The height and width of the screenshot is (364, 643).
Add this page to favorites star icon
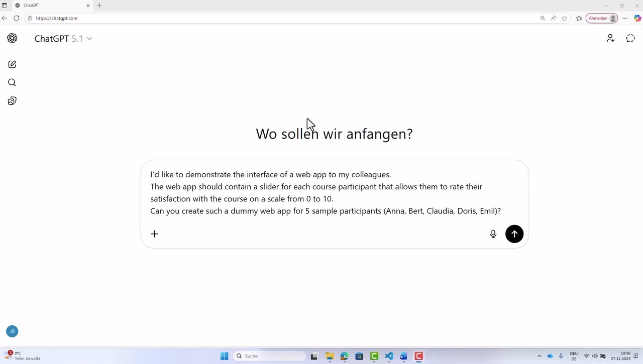565,18
